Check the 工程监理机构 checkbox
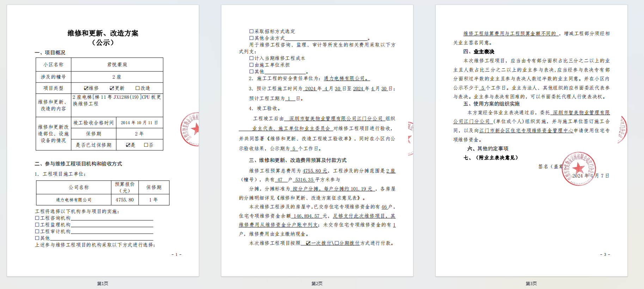Screen dimensions: 644x289 pos(37,225)
